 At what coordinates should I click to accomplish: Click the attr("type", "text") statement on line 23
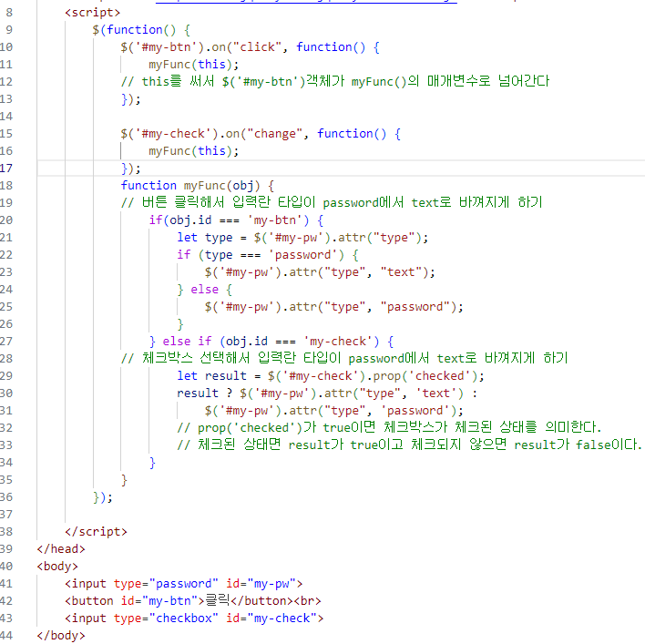point(320,271)
